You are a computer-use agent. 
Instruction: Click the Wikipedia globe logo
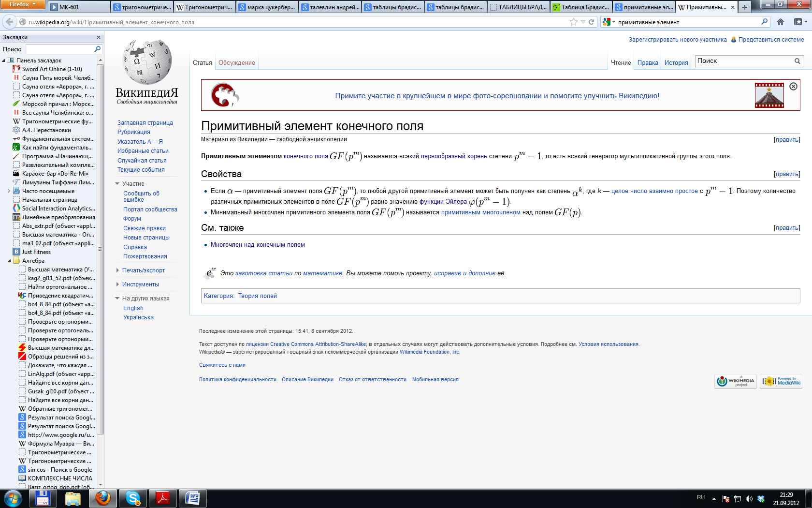(147, 62)
